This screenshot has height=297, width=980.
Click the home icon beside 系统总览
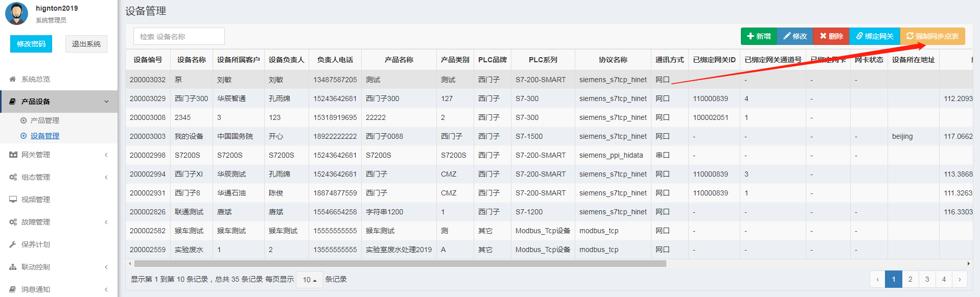tap(13, 79)
